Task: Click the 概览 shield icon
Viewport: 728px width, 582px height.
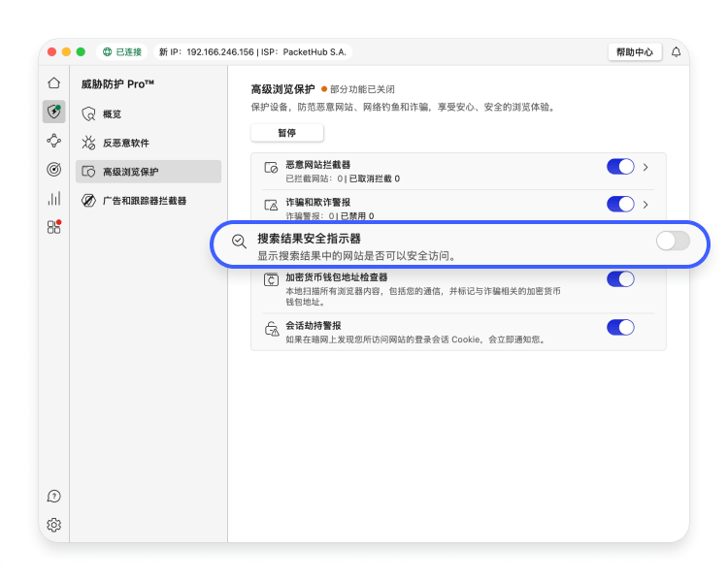Action: click(88, 114)
